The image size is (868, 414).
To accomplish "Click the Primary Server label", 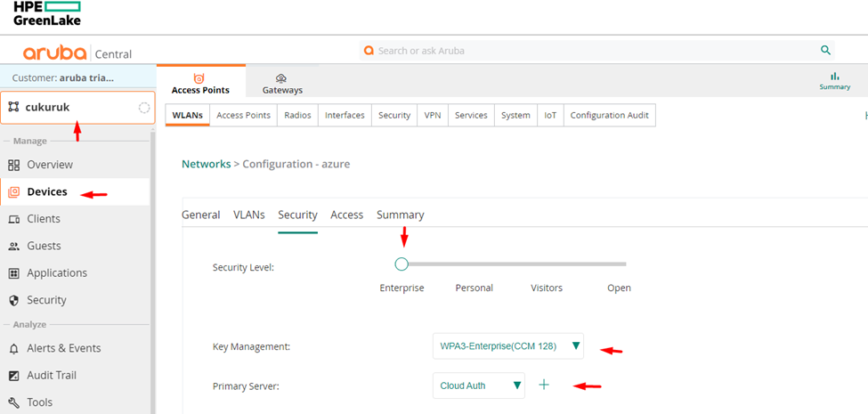I will coord(246,386).
